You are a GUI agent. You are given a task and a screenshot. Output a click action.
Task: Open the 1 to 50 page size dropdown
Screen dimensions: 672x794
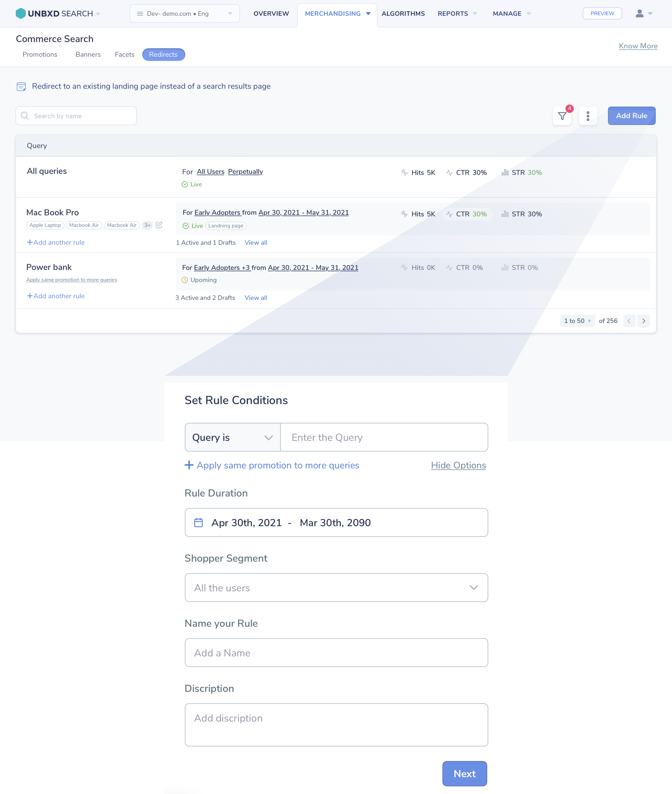click(577, 321)
